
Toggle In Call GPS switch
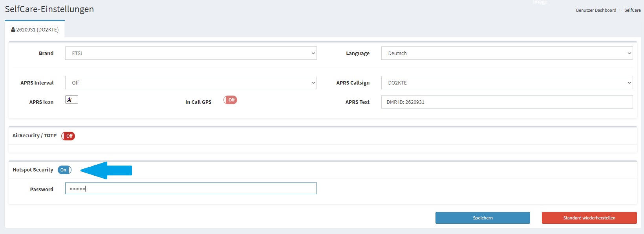[230, 100]
